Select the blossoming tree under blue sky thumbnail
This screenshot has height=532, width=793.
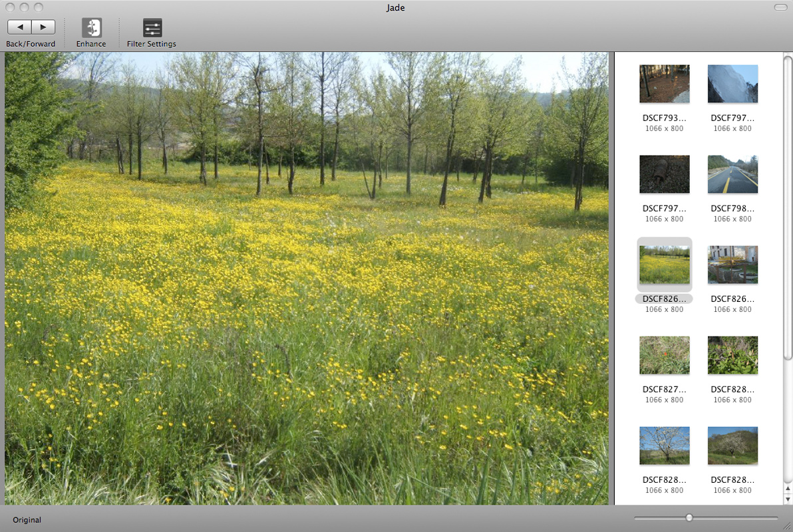(664, 446)
